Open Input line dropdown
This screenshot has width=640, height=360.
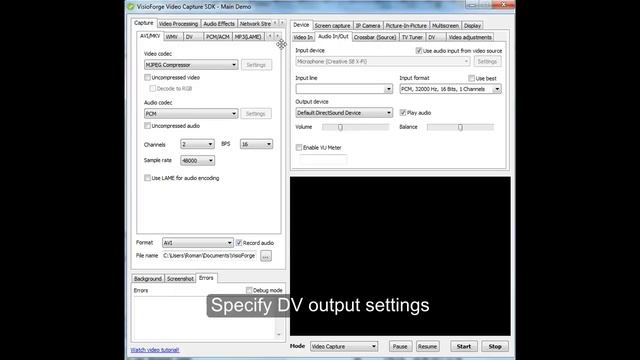pyautogui.click(x=344, y=89)
